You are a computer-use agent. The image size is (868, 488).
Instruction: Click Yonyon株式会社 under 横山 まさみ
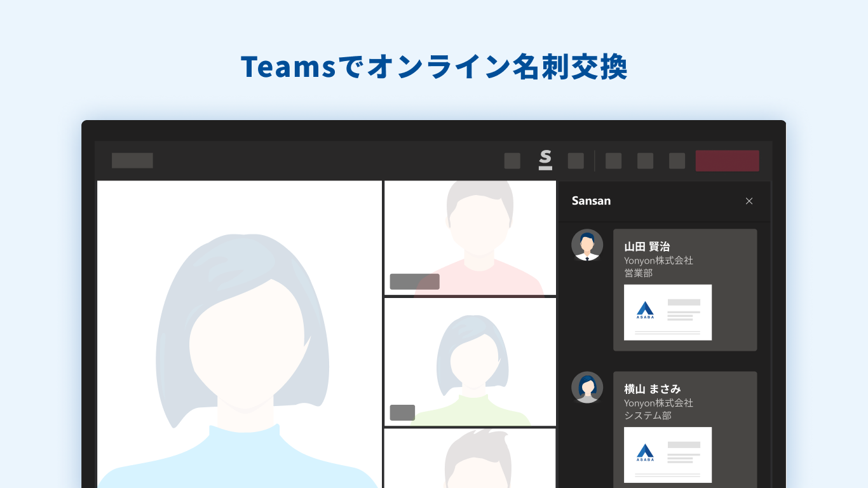coord(658,403)
